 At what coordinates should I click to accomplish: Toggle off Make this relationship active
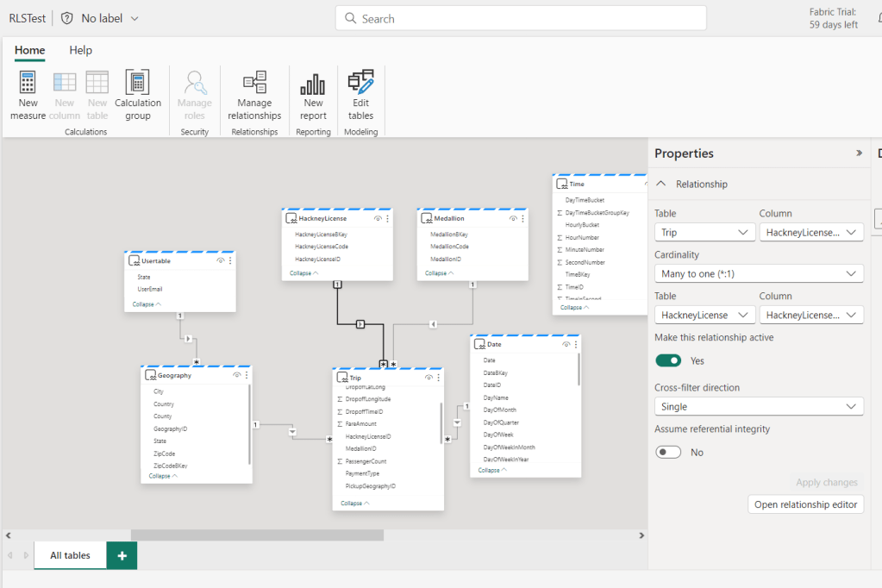[668, 360]
